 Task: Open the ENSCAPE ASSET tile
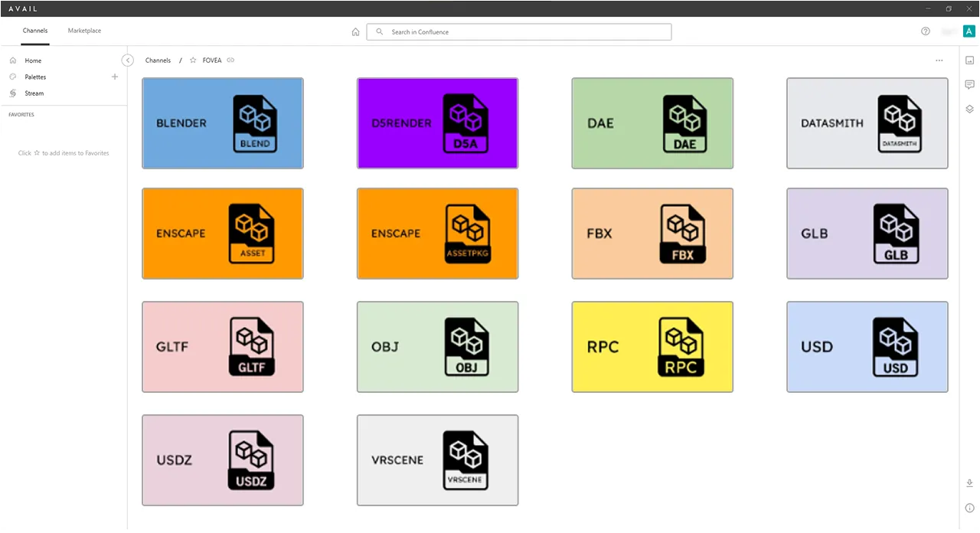pyautogui.click(x=223, y=234)
